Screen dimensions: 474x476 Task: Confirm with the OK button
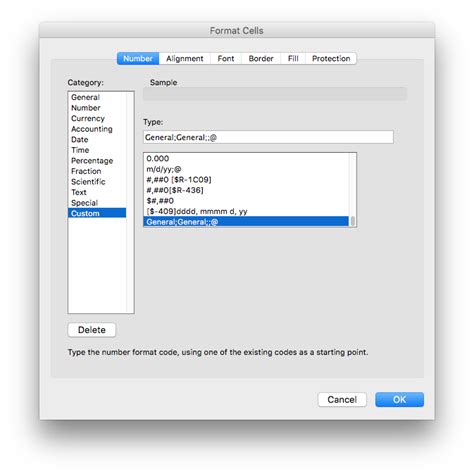click(399, 399)
